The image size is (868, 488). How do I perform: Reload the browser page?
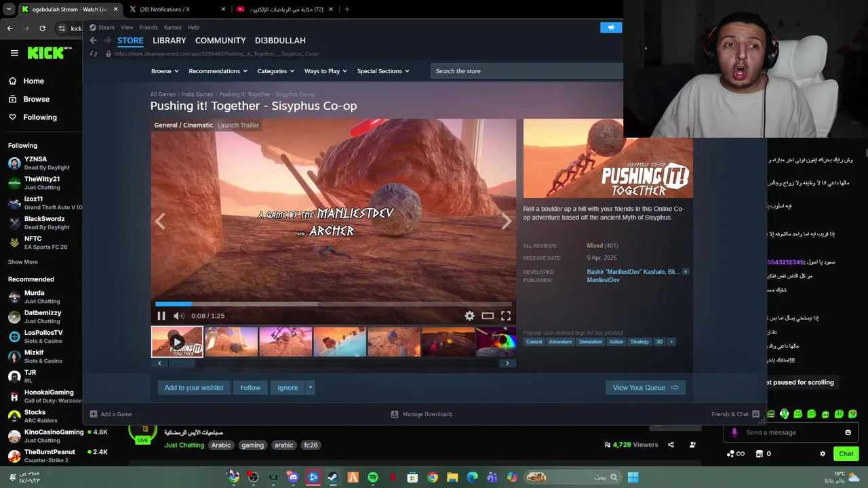(42, 28)
